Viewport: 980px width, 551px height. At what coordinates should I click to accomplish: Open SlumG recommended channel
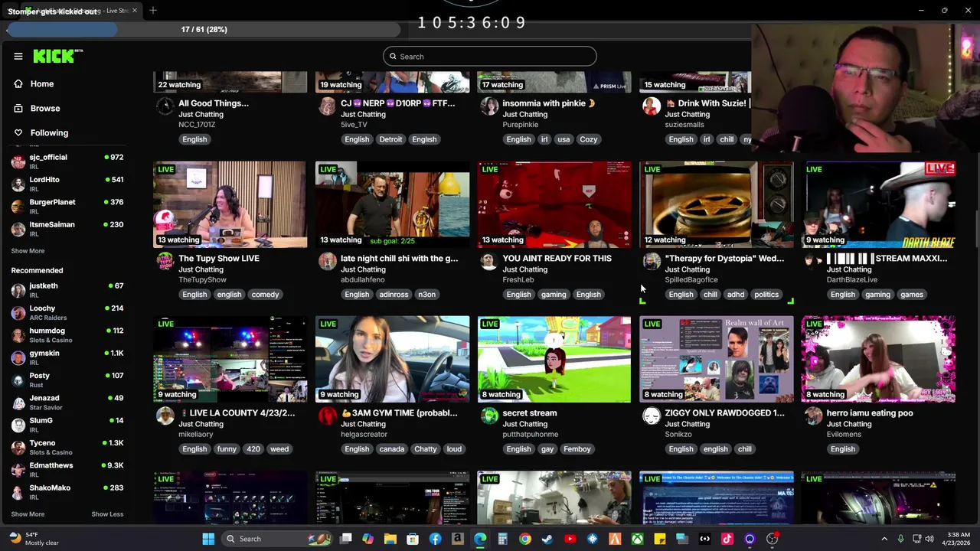(x=67, y=424)
